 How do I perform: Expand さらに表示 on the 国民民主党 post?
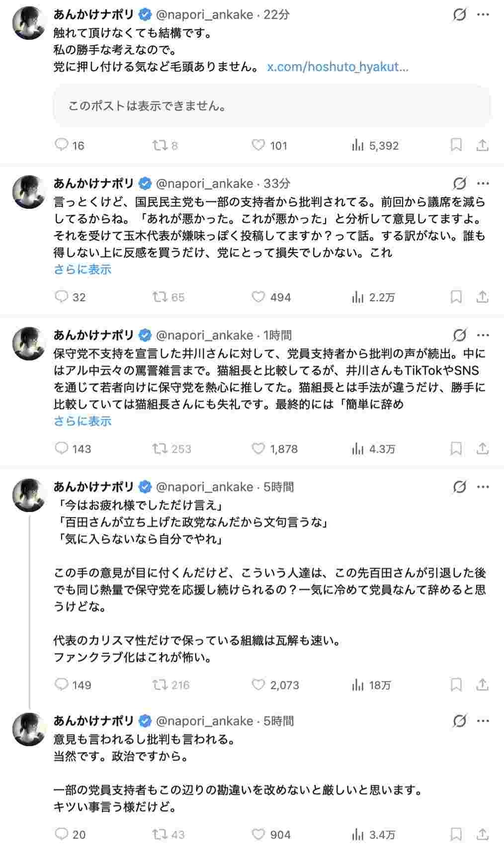83,269
